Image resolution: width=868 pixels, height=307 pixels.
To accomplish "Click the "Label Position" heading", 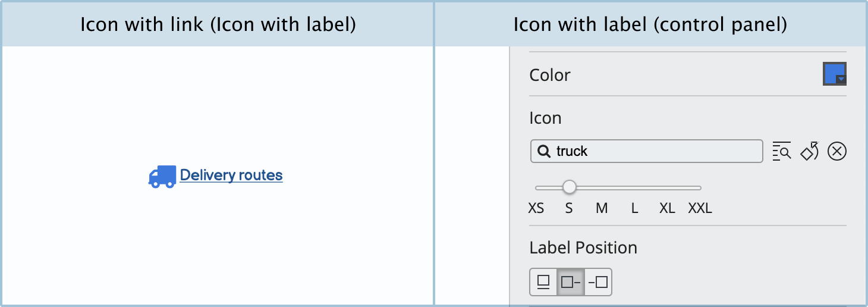I will click(x=583, y=248).
